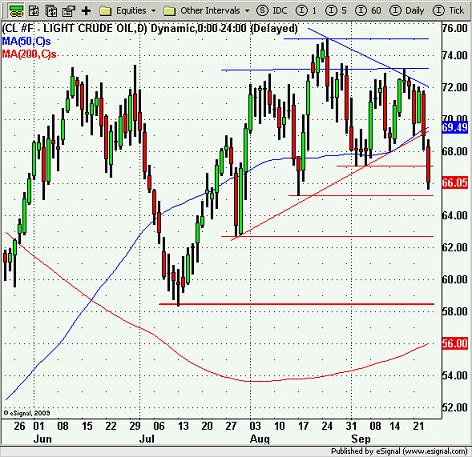The image size is (472, 457).
Task: Click the red MA(200,C)s study label
Action: point(29,54)
